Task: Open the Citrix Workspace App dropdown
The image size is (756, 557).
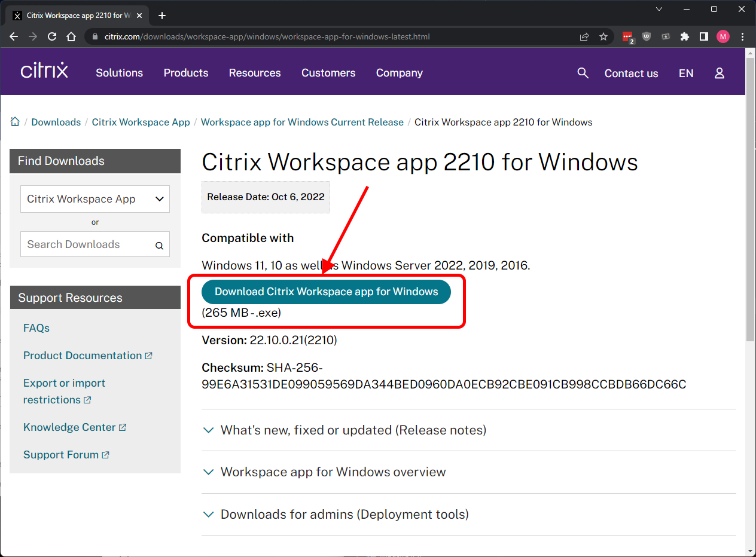Action: pos(95,199)
